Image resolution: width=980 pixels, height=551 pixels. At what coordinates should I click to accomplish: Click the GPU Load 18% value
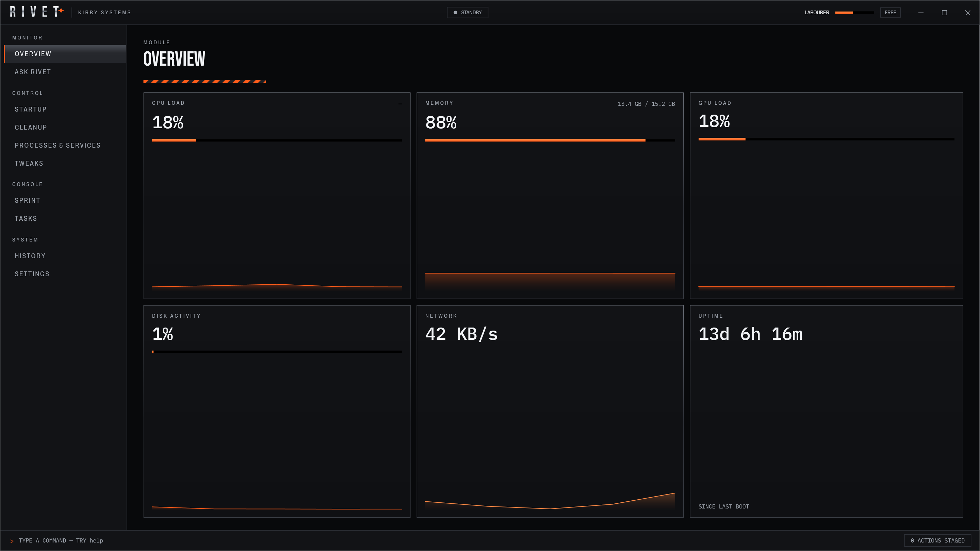pyautogui.click(x=714, y=121)
